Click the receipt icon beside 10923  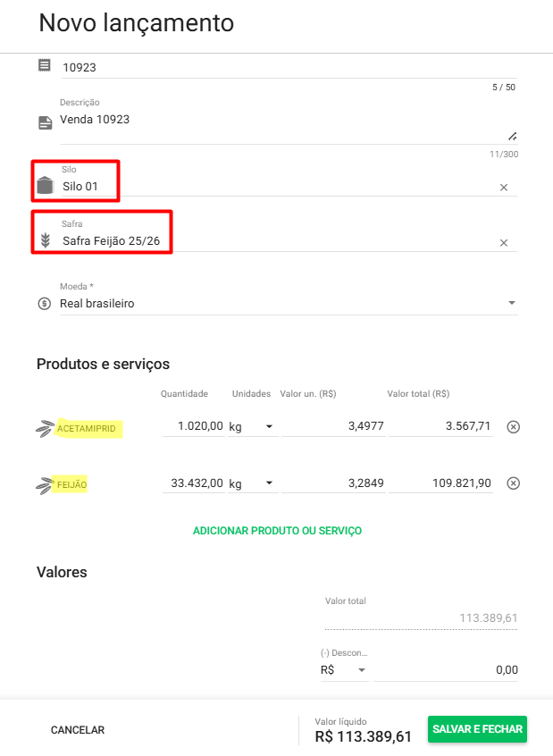46,66
